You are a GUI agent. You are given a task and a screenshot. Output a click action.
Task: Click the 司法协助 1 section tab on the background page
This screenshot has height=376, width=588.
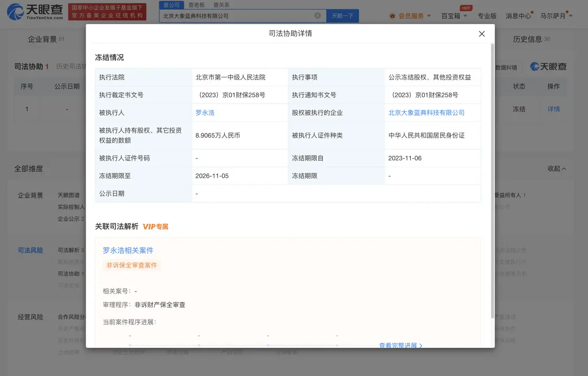(31, 66)
